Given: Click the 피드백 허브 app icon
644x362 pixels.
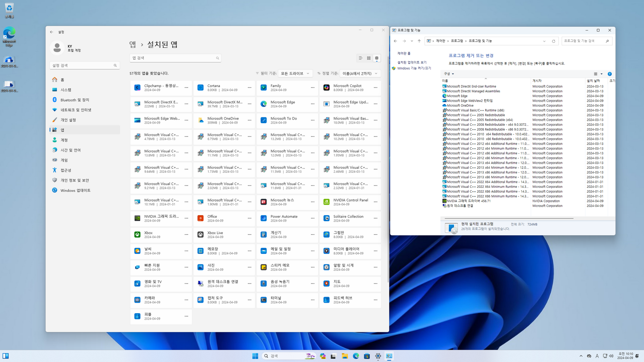Looking at the screenshot, I should (x=326, y=300).
